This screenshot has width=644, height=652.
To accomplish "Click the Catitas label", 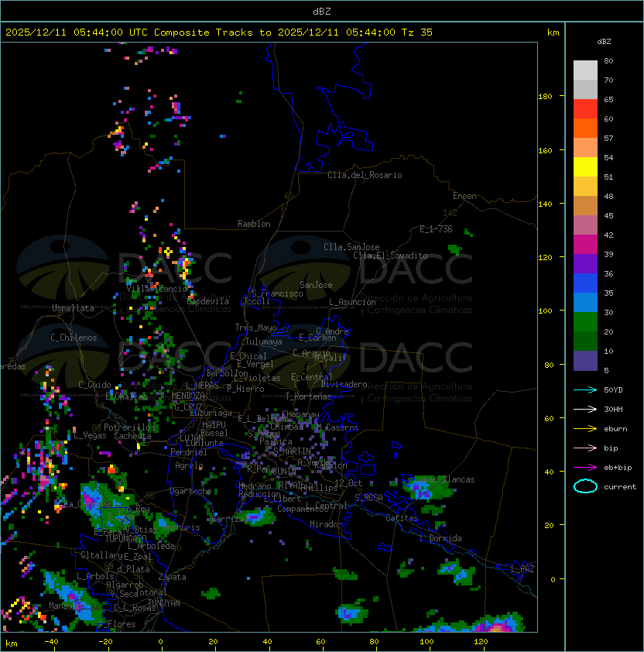I will point(402,519).
